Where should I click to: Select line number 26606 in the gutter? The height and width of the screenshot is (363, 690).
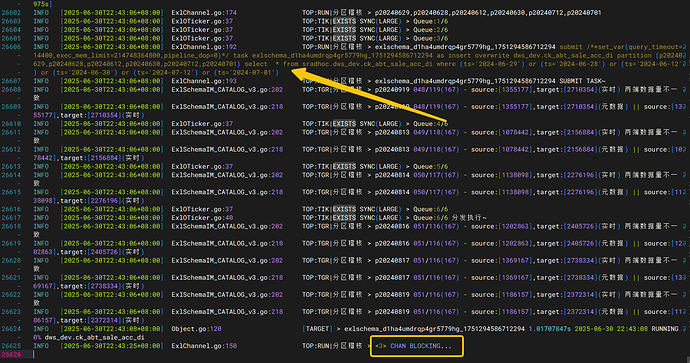point(11,47)
